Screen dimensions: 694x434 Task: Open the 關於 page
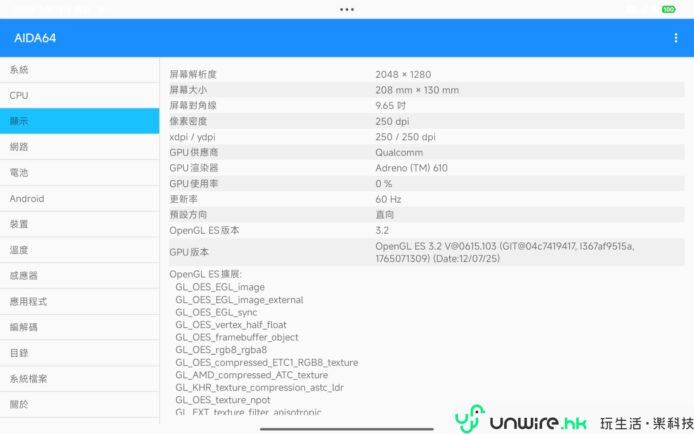point(80,404)
